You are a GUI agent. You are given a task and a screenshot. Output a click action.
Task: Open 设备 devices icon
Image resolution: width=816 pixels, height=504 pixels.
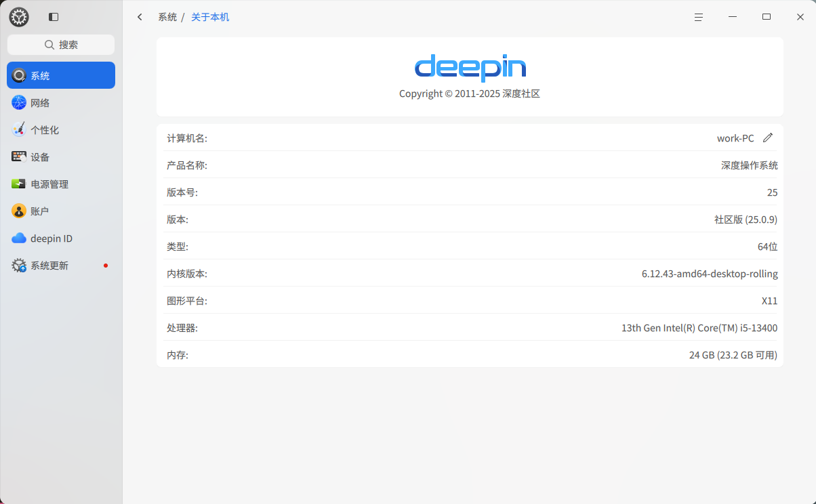tap(19, 157)
